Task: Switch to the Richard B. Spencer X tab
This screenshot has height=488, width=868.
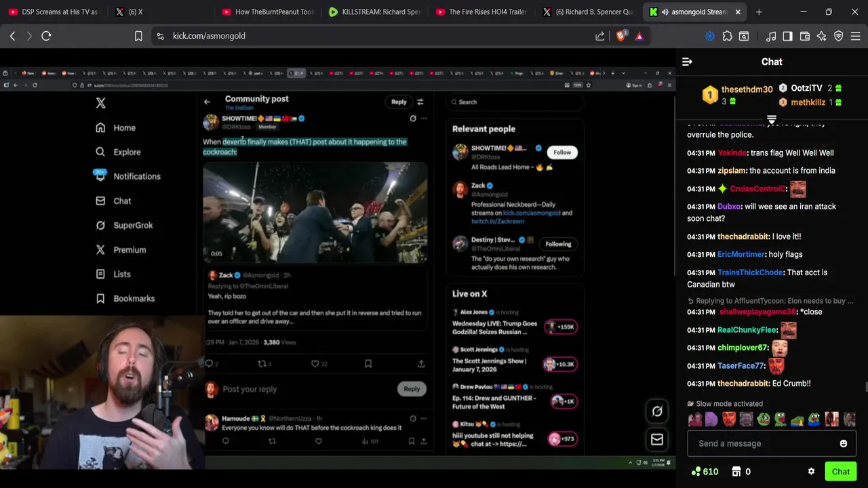Action: pos(589,12)
